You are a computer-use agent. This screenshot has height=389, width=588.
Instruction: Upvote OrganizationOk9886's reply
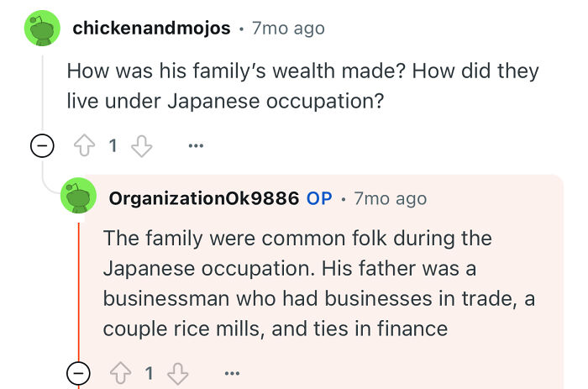coord(121,373)
